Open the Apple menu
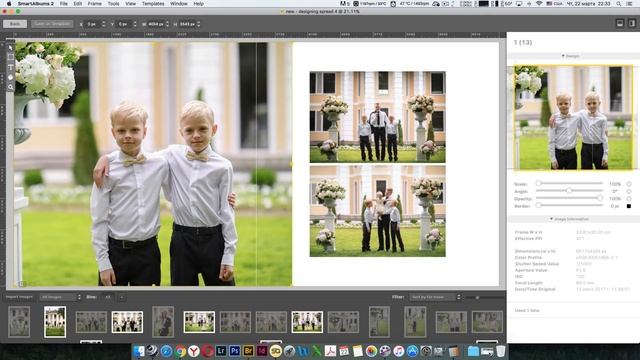This screenshot has width=640, height=360. point(9,4)
